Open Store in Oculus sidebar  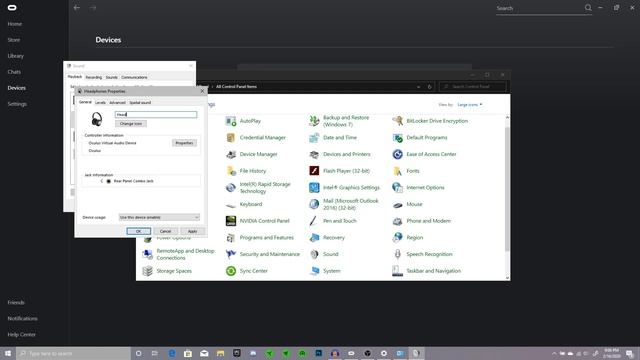click(14, 40)
